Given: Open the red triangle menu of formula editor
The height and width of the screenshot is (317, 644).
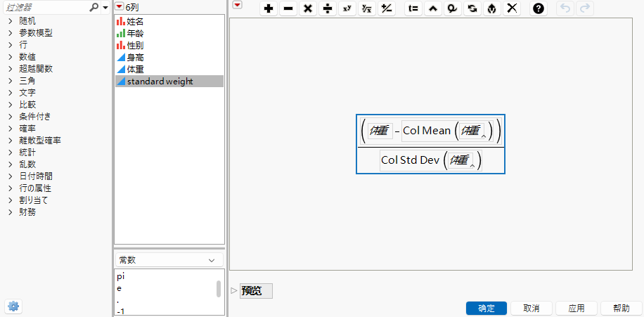Looking at the screenshot, I should click(x=238, y=5).
